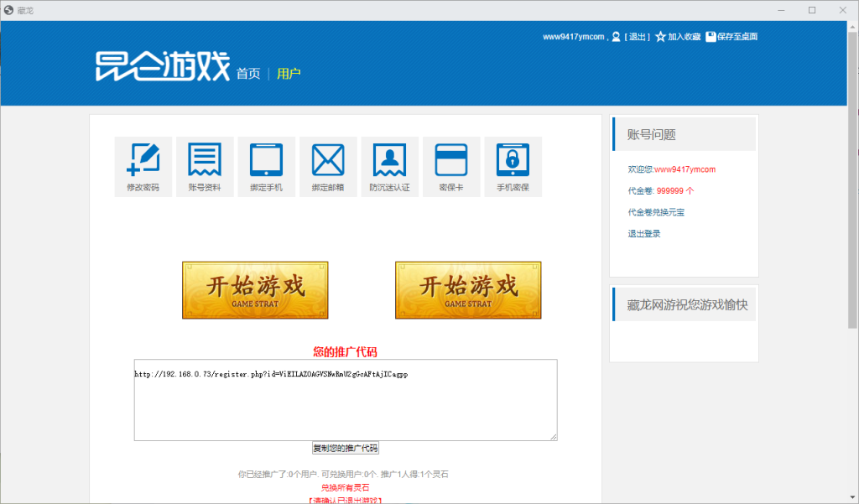Switch to 用户 user tab

pos(289,74)
